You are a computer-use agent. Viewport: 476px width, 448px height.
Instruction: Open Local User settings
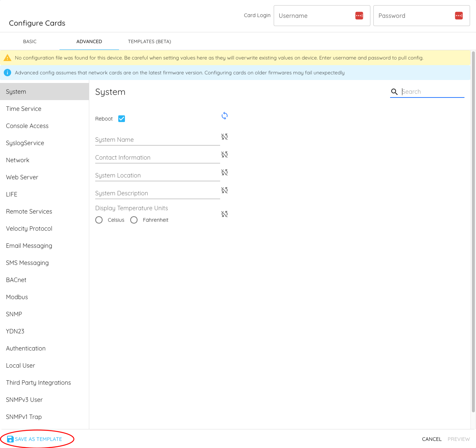point(45,365)
